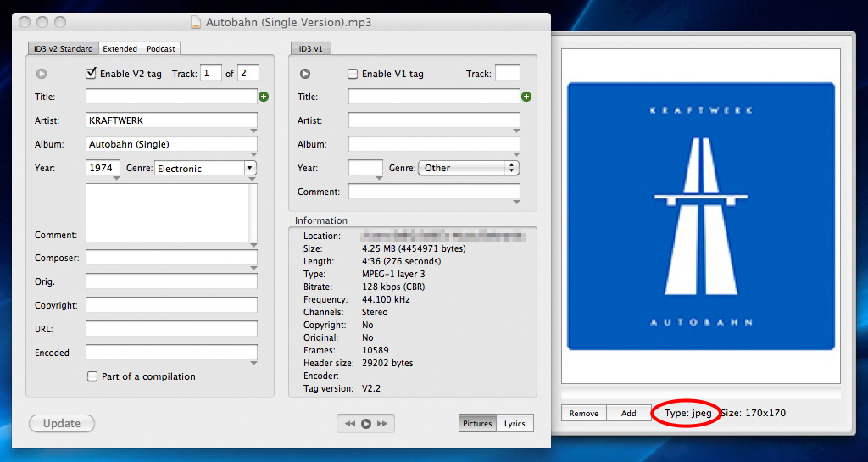Click the URL input field
This screenshot has height=462, width=868.
[x=171, y=329]
